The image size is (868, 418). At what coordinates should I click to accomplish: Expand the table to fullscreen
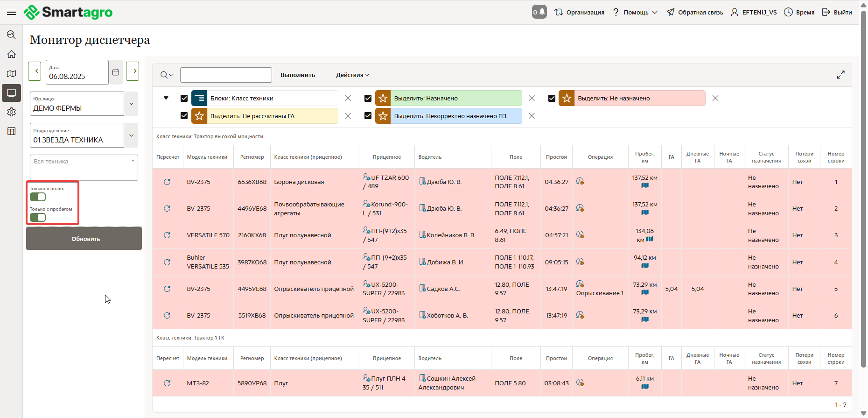(x=840, y=75)
